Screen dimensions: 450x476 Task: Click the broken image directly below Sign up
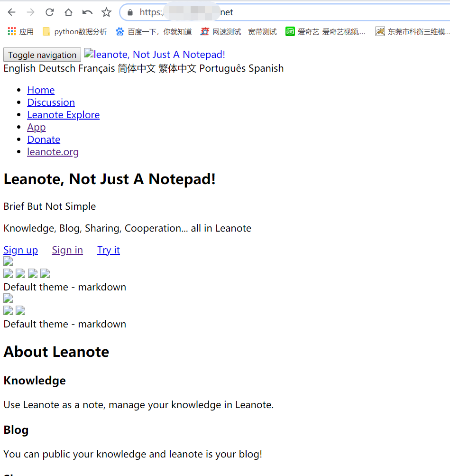click(8, 261)
